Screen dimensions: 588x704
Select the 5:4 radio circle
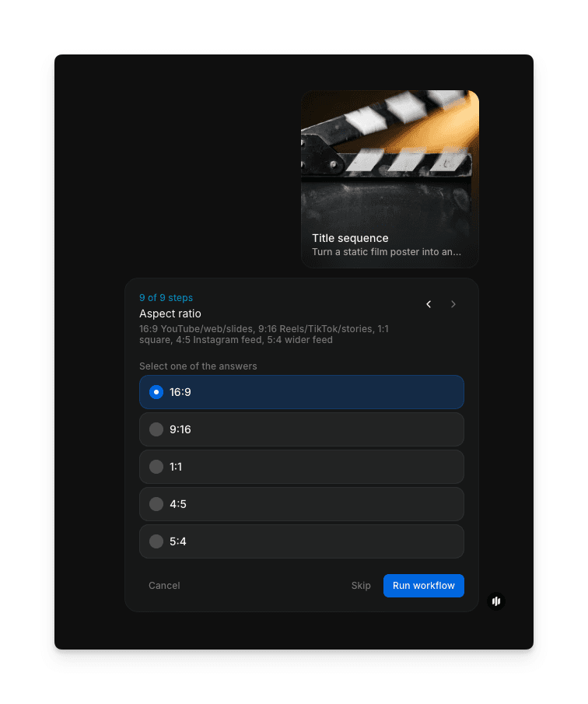156,541
